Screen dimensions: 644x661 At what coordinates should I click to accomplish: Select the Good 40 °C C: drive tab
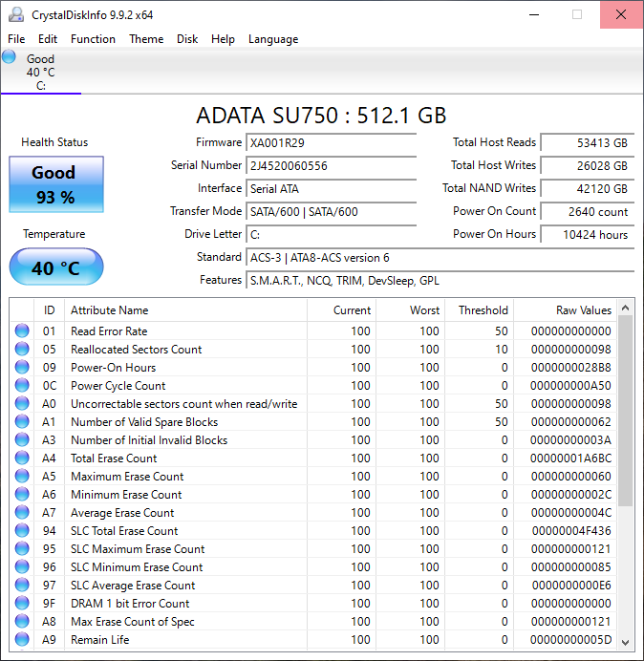[41, 72]
